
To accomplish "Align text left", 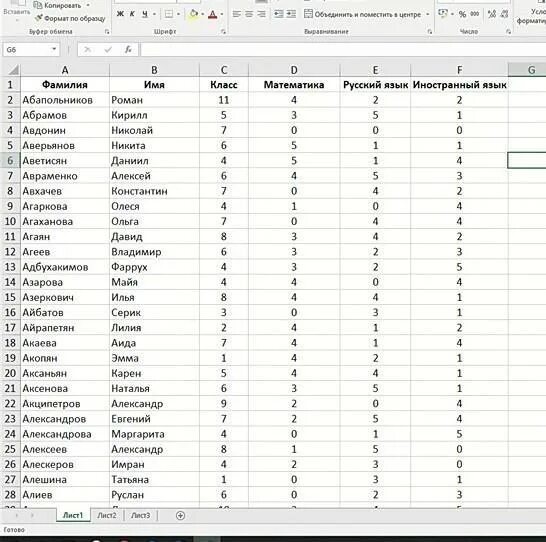I will 236,14.
